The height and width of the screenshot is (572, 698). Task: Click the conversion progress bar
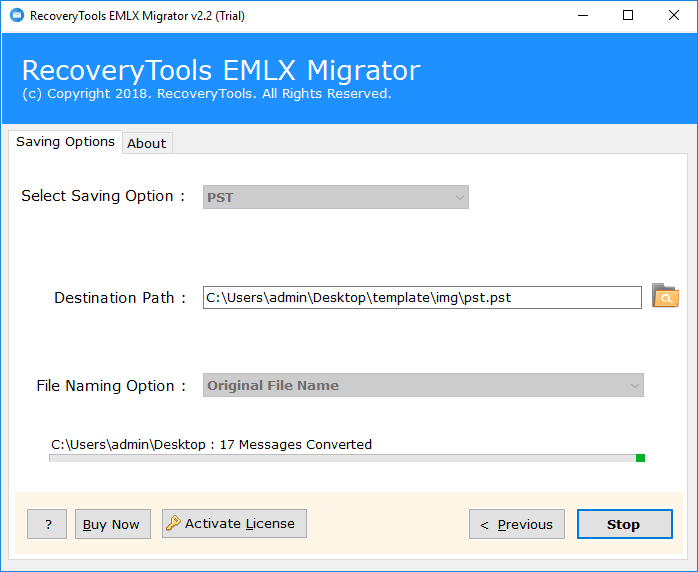347,458
